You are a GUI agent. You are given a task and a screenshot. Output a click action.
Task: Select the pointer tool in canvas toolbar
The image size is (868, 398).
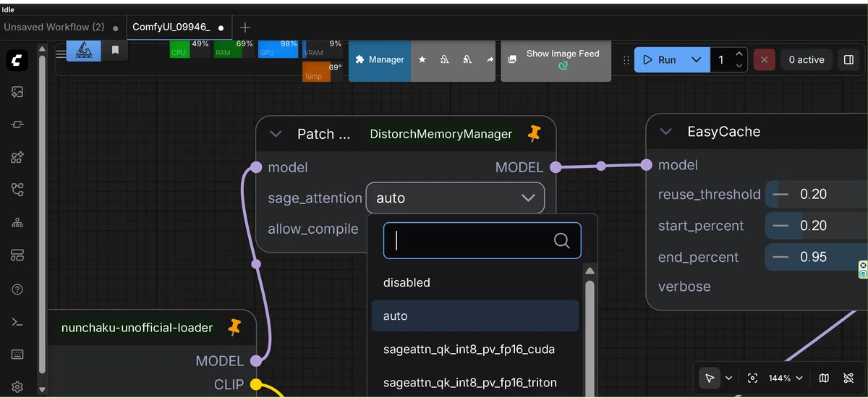coord(710,378)
